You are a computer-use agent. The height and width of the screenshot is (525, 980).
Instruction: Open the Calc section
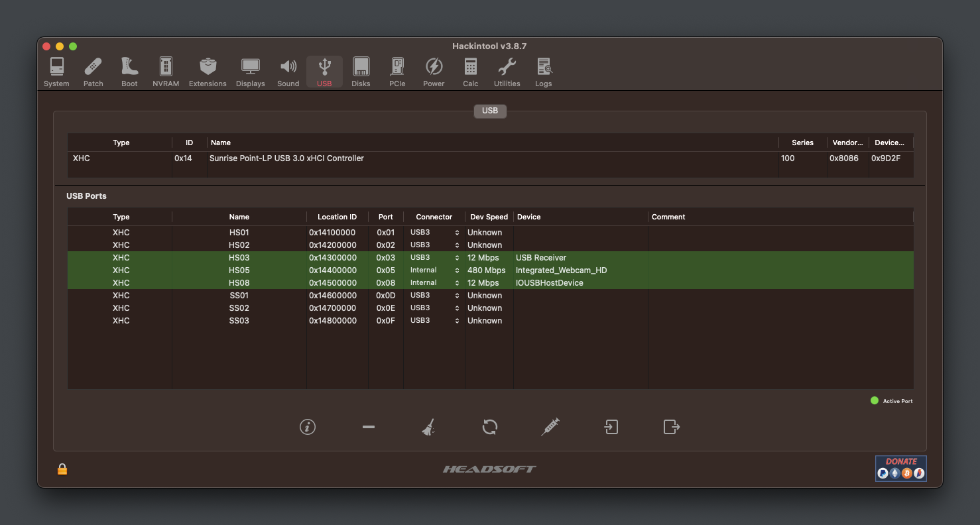point(471,72)
